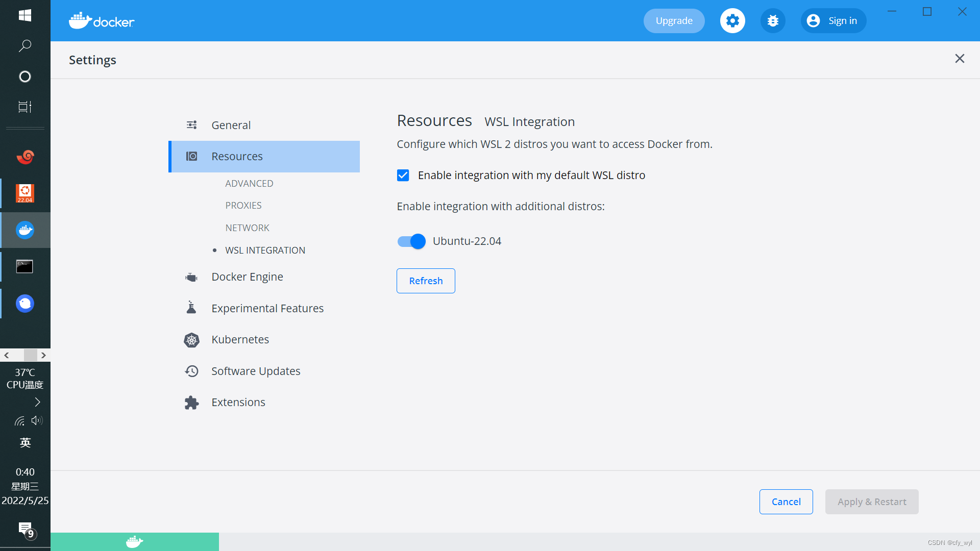This screenshot has width=980, height=551.
Task: Click the Upgrade button
Action: [x=674, y=20]
